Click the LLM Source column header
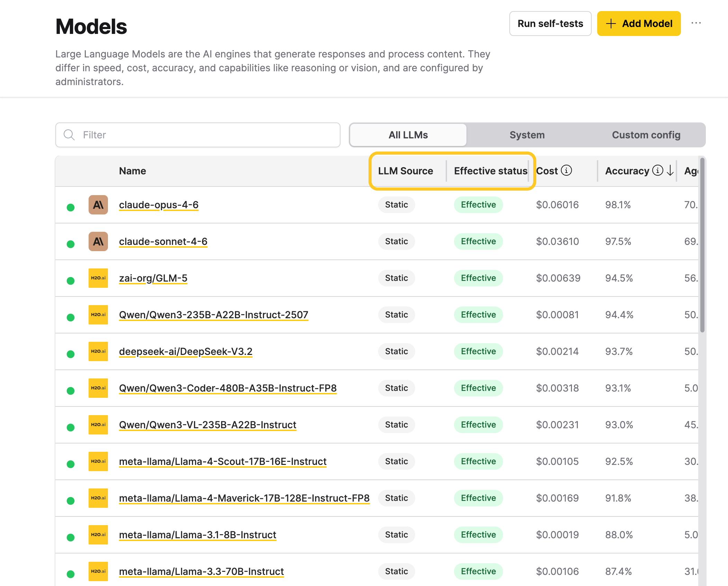This screenshot has height=586, width=728. click(406, 171)
